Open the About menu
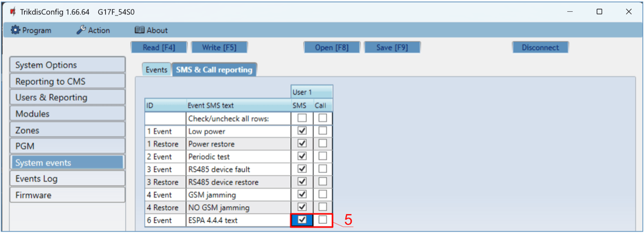Image resolution: width=644 pixels, height=234 pixels. 151,30
